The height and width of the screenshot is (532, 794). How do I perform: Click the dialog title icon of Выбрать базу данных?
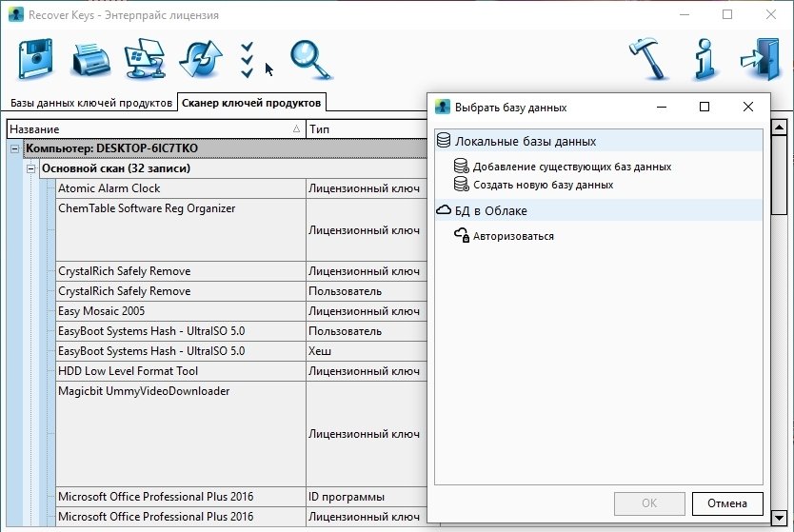coord(443,107)
